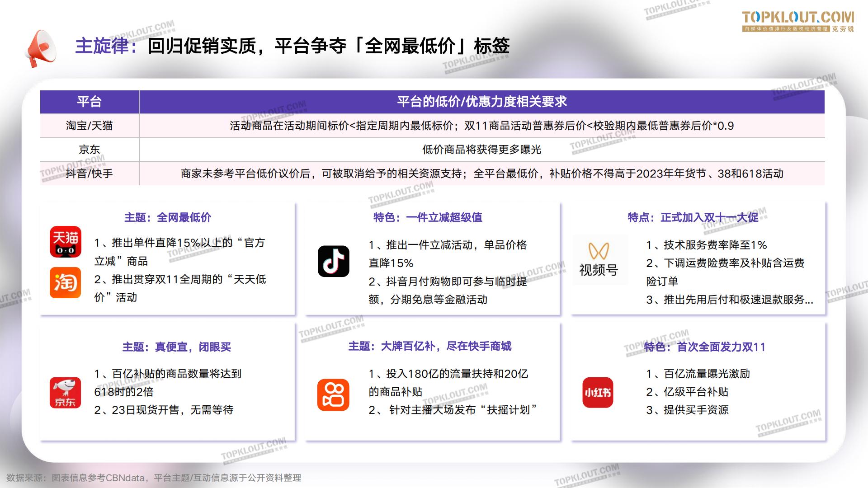Click the red JD 京东 logo icon
The height and width of the screenshot is (488, 868).
click(x=66, y=393)
